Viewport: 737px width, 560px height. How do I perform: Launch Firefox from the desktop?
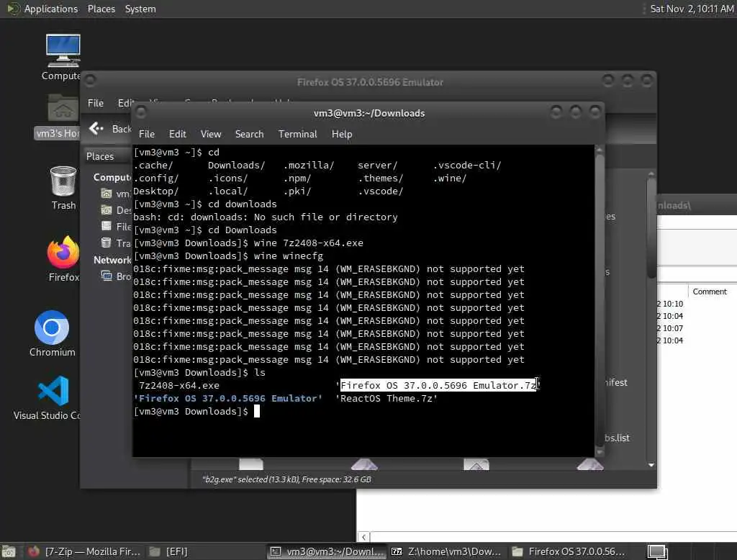click(63, 258)
